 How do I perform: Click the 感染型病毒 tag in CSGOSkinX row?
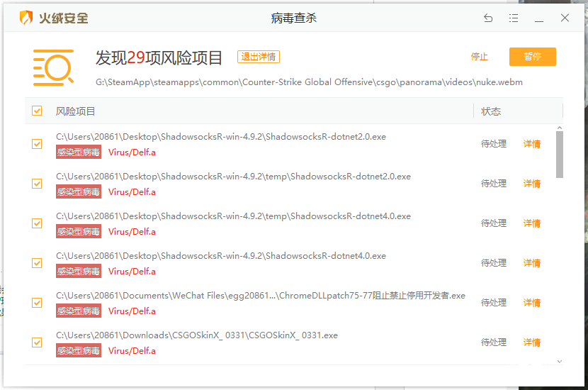coord(79,350)
